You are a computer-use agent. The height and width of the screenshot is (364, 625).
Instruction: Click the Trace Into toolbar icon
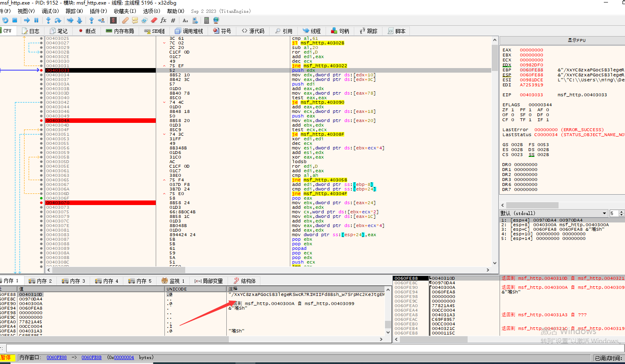coord(70,20)
